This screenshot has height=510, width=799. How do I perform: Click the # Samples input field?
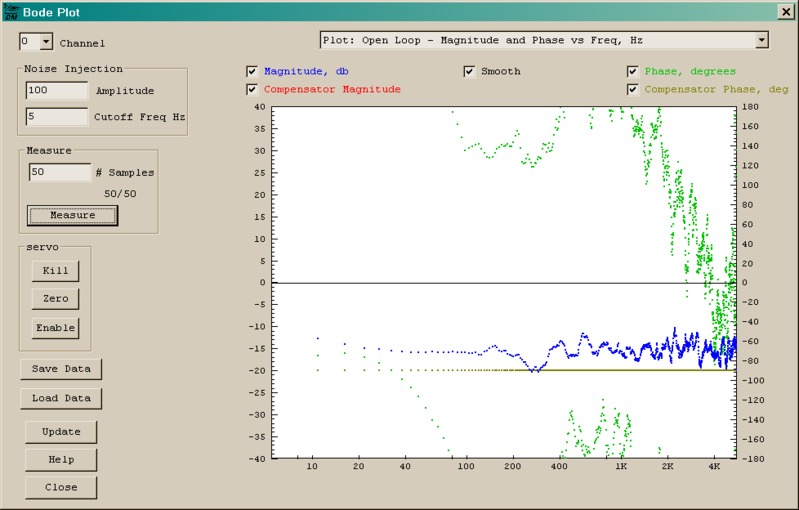pos(59,172)
